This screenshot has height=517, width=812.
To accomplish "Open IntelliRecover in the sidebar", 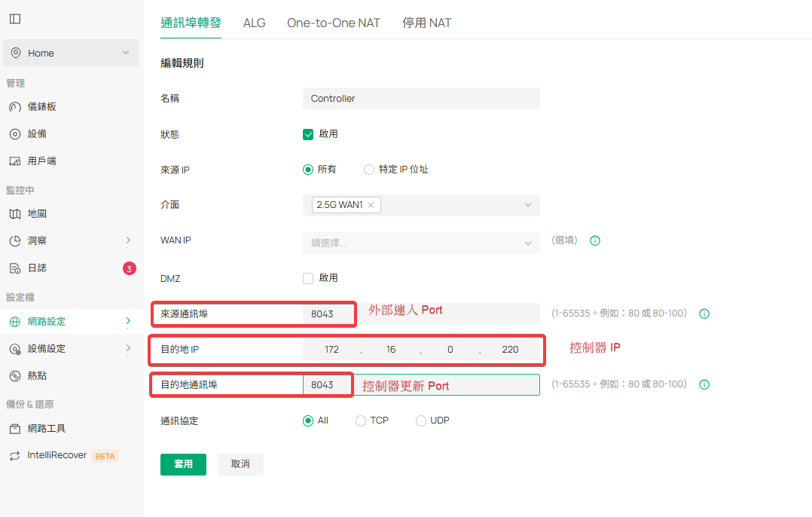I will tap(57, 456).
